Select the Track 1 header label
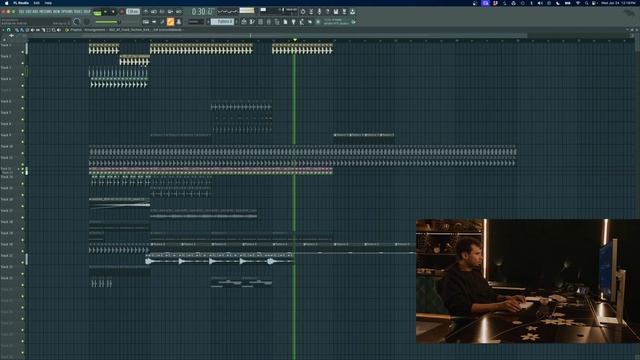Viewport: 640px width, 360px height. click(x=6, y=45)
